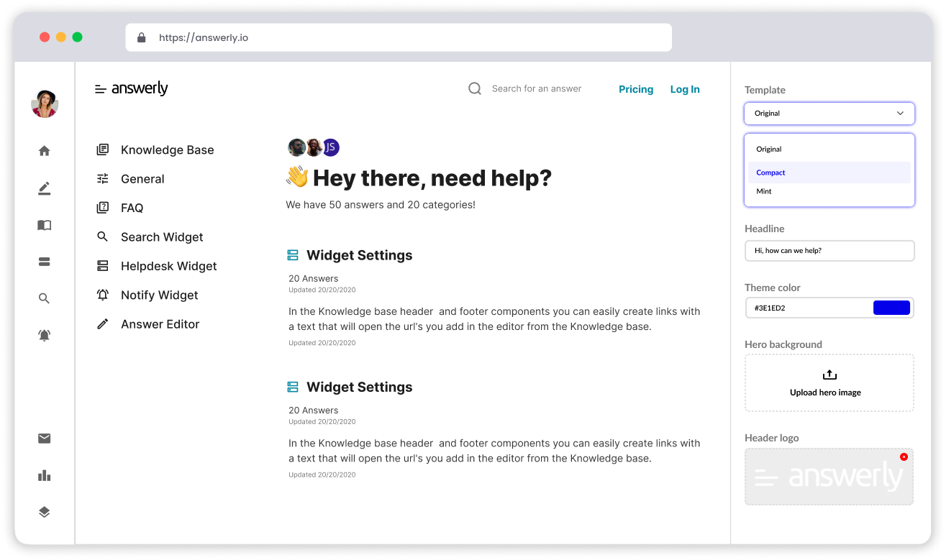The image size is (946, 560).
Task: Click the padlock icon in address bar
Action: (142, 37)
